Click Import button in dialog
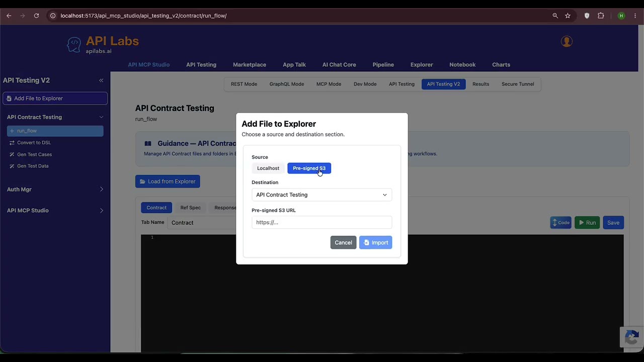The image size is (644, 362). tap(375, 243)
